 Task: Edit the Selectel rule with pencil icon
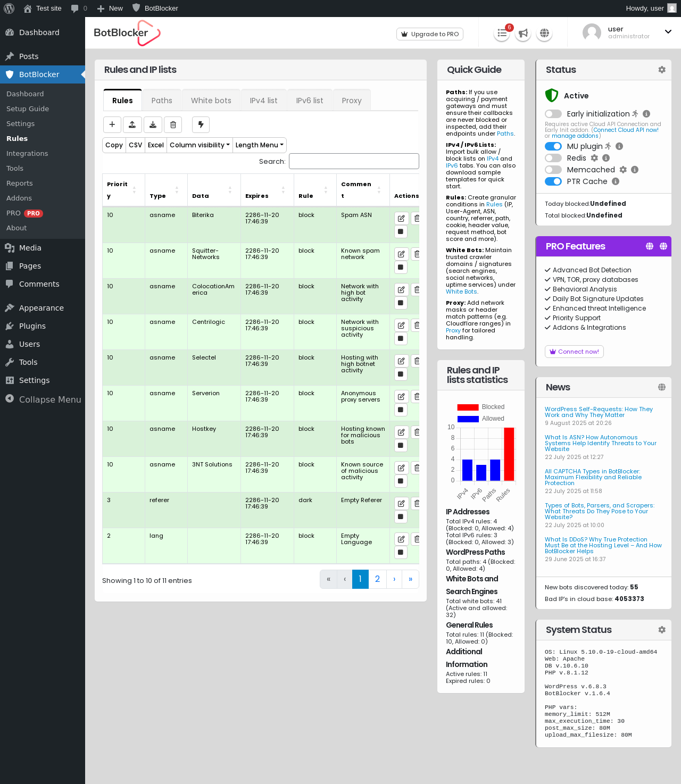(x=401, y=361)
